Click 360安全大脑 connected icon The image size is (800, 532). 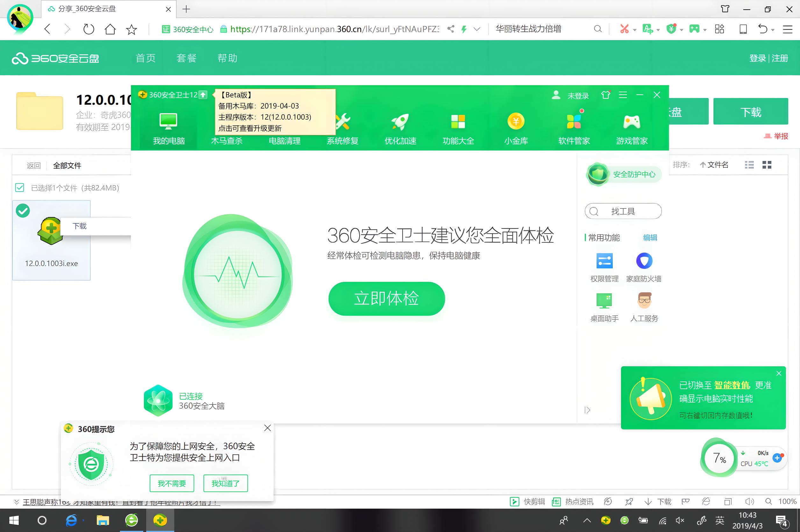click(x=158, y=401)
